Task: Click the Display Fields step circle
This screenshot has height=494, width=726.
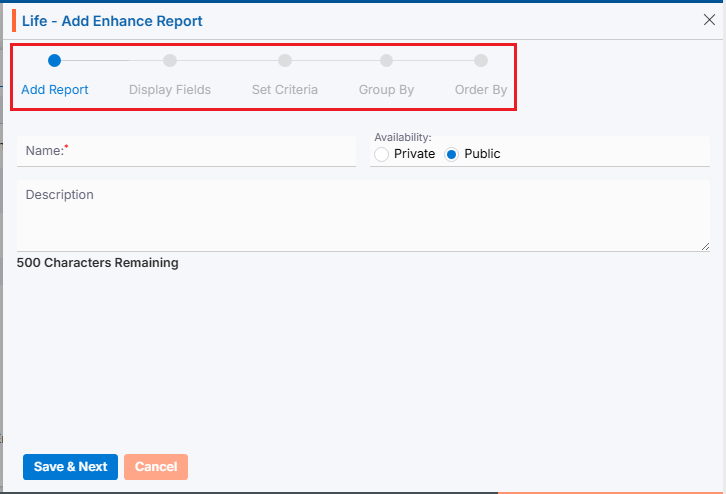Action: (170, 61)
